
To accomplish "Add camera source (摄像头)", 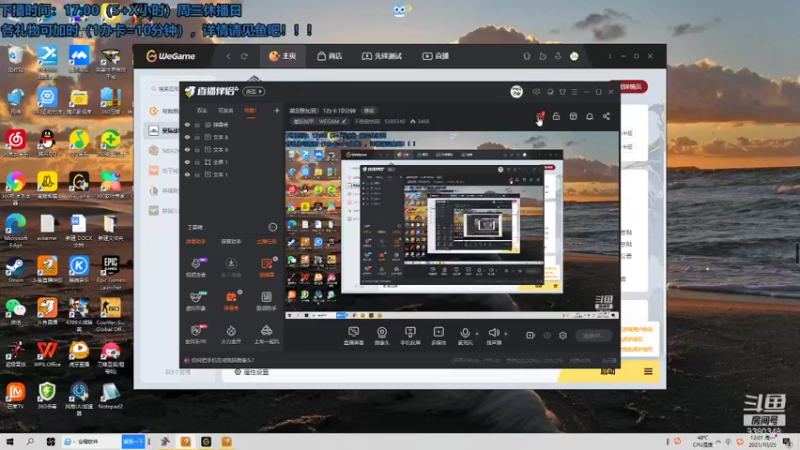I will [x=382, y=336].
